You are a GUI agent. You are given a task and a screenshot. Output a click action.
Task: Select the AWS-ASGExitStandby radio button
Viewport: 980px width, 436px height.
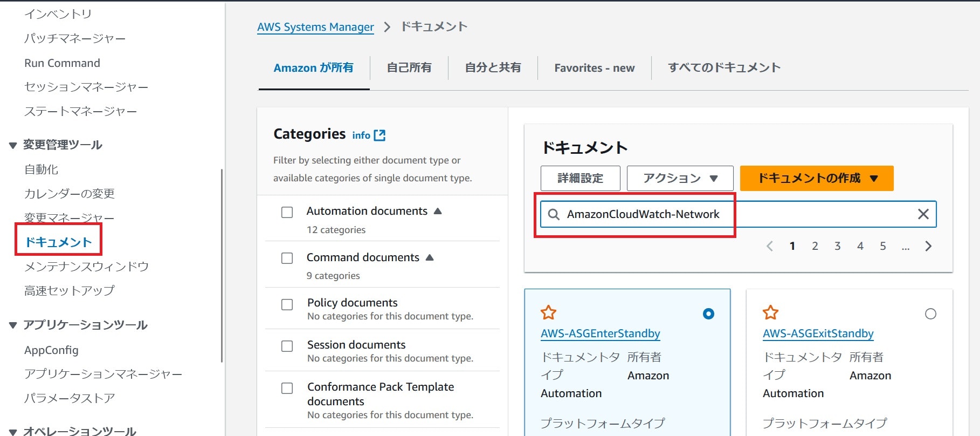click(x=930, y=314)
